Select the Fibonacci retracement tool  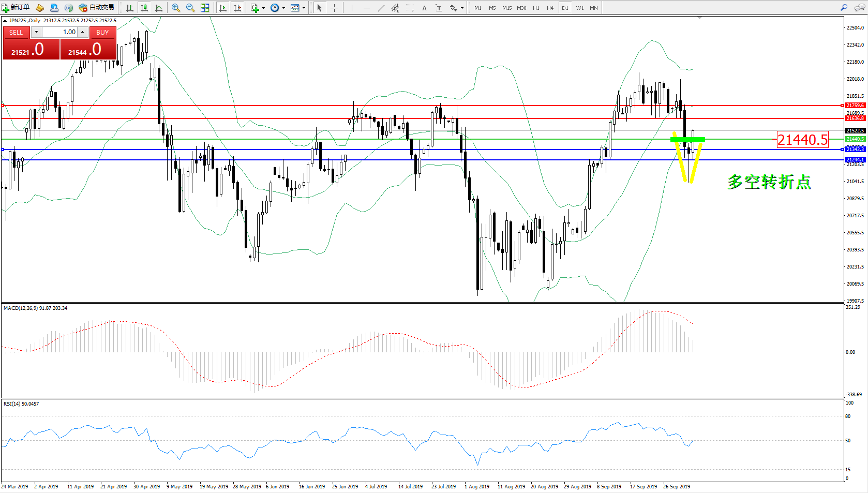coord(410,8)
